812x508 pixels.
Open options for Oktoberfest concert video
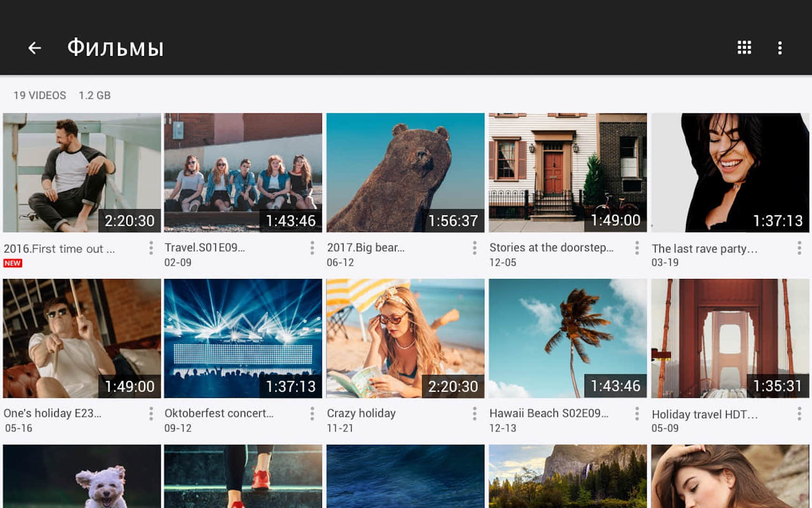(x=312, y=413)
